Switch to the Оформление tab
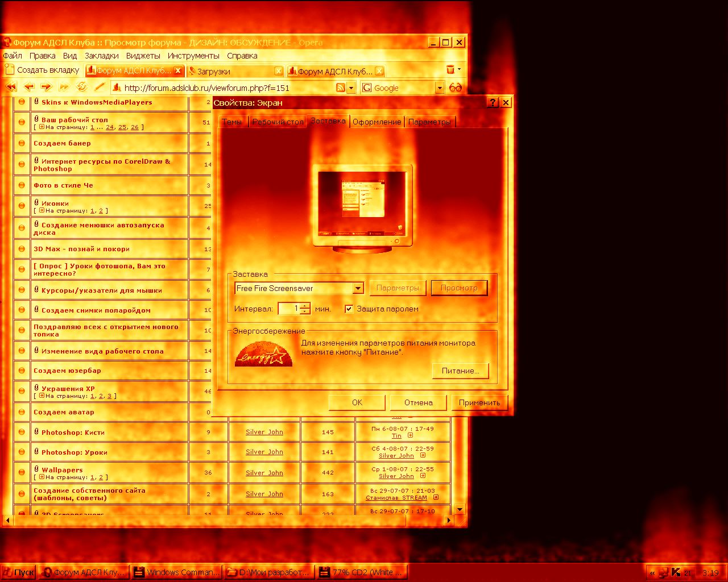Image resolution: width=728 pixels, height=582 pixels. (377, 122)
